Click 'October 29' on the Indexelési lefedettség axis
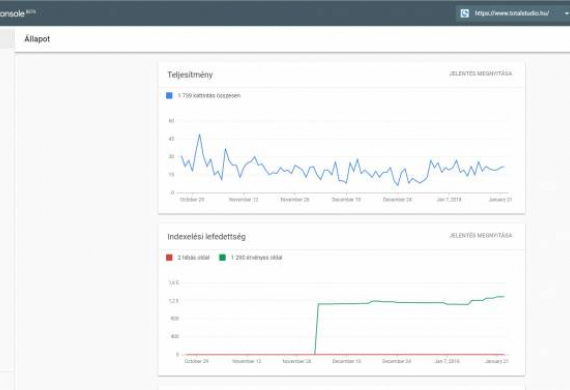570x390 pixels. 196,361
